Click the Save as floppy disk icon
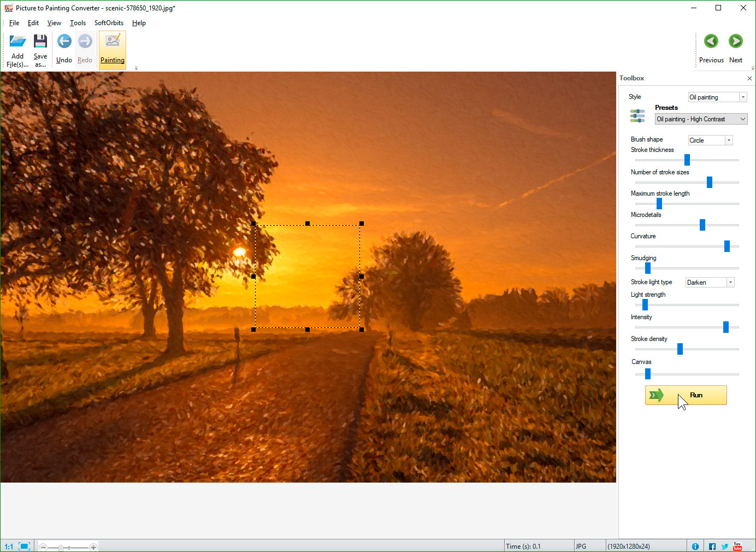The width and height of the screenshot is (756, 552). [x=40, y=42]
